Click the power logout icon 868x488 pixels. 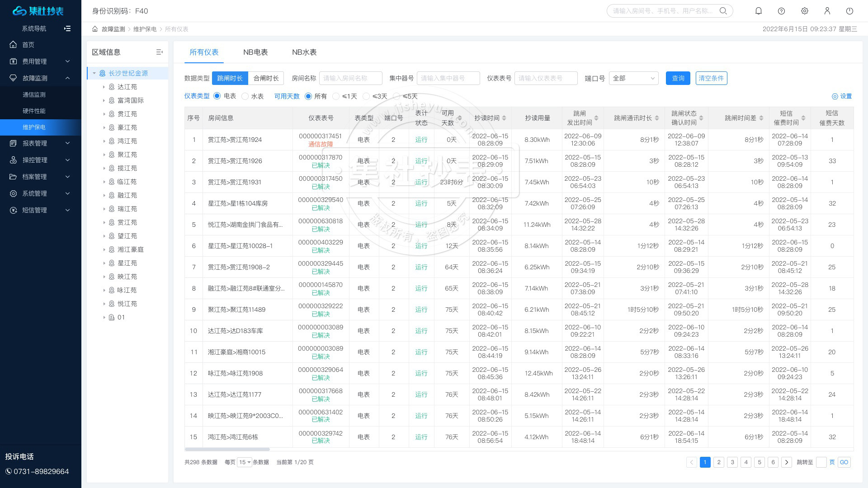pyautogui.click(x=849, y=11)
